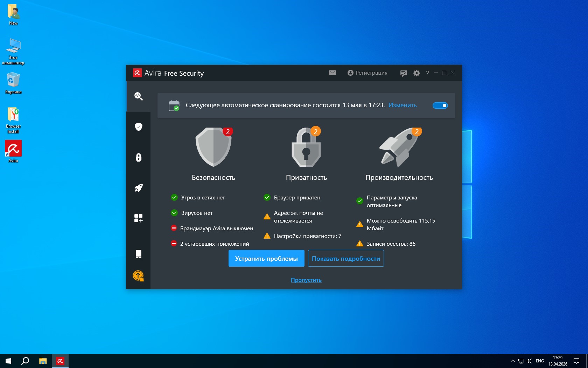
Task: Open the mobile devices sidebar icon
Action: pos(138,254)
